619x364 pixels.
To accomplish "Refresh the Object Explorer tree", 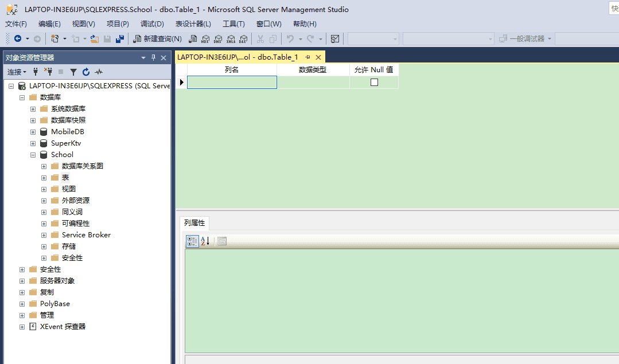I will pyautogui.click(x=85, y=72).
